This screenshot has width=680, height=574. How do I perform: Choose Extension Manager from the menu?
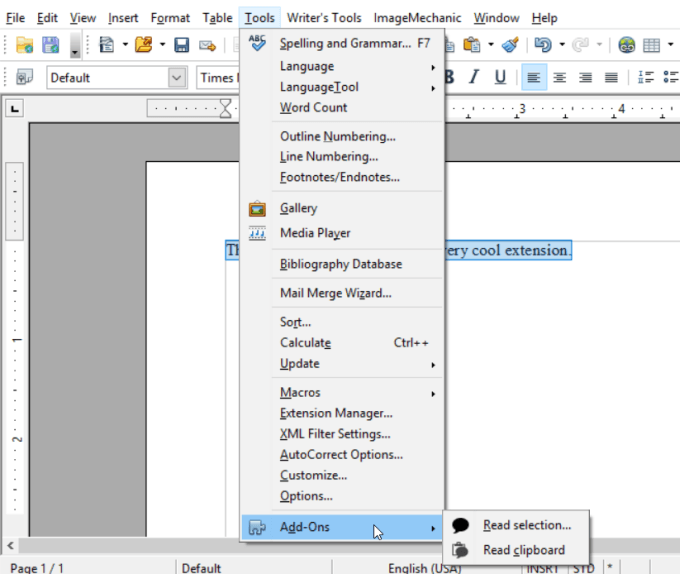pyautogui.click(x=336, y=414)
